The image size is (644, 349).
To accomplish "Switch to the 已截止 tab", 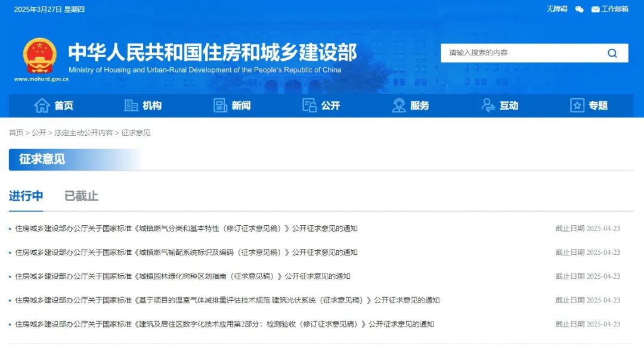I will tap(81, 196).
